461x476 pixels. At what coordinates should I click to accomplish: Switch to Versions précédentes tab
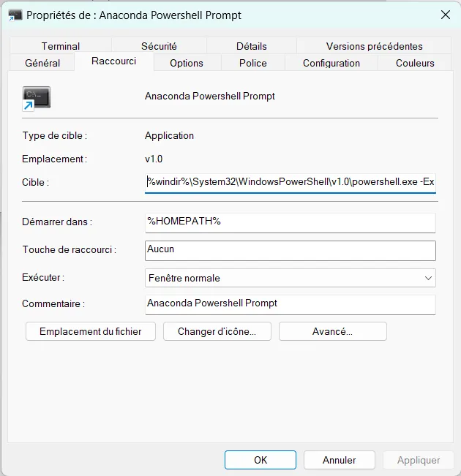[x=374, y=46]
